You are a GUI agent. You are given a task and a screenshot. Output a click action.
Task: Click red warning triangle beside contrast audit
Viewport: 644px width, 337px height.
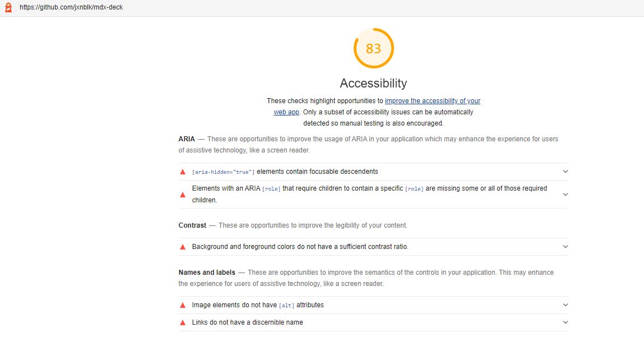[183, 247]
